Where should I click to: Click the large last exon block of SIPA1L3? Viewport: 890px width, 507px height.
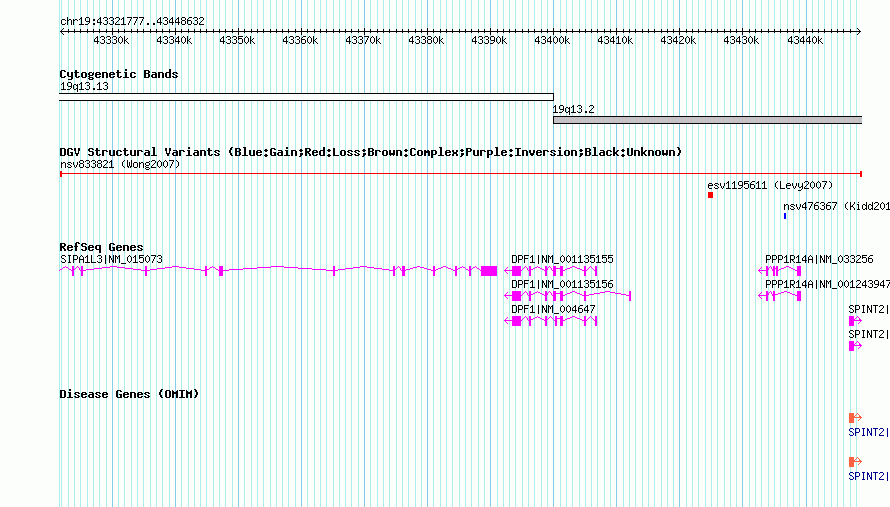pos(489,271)
